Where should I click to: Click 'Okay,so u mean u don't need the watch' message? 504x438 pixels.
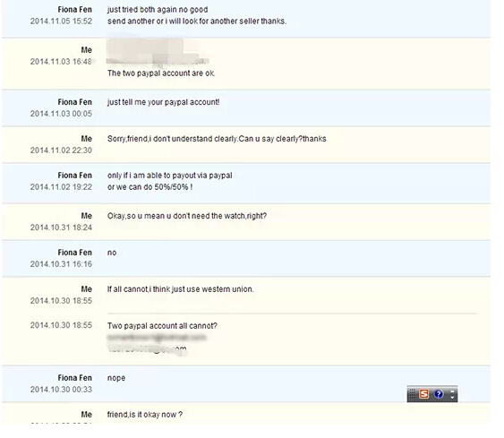point(187,216)
